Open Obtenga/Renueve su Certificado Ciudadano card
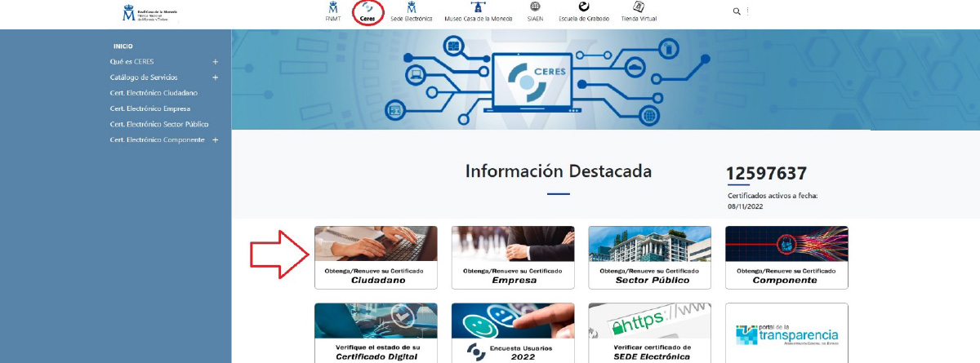Viewport: 980px width, 363px height. click(x=376, y=257)
